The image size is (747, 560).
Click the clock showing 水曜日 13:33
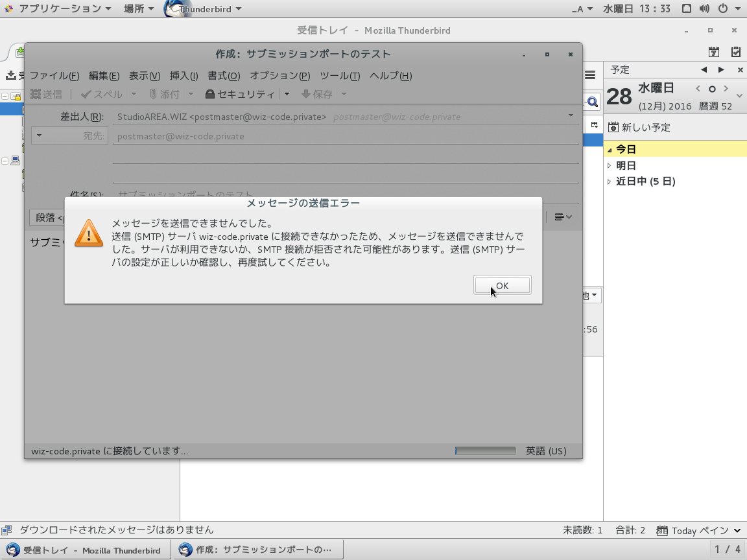[637, 8]
